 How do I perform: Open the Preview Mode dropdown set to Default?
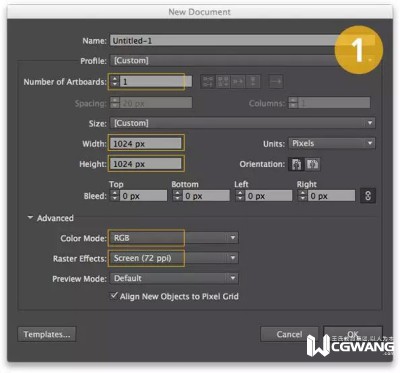click(174, 278)
